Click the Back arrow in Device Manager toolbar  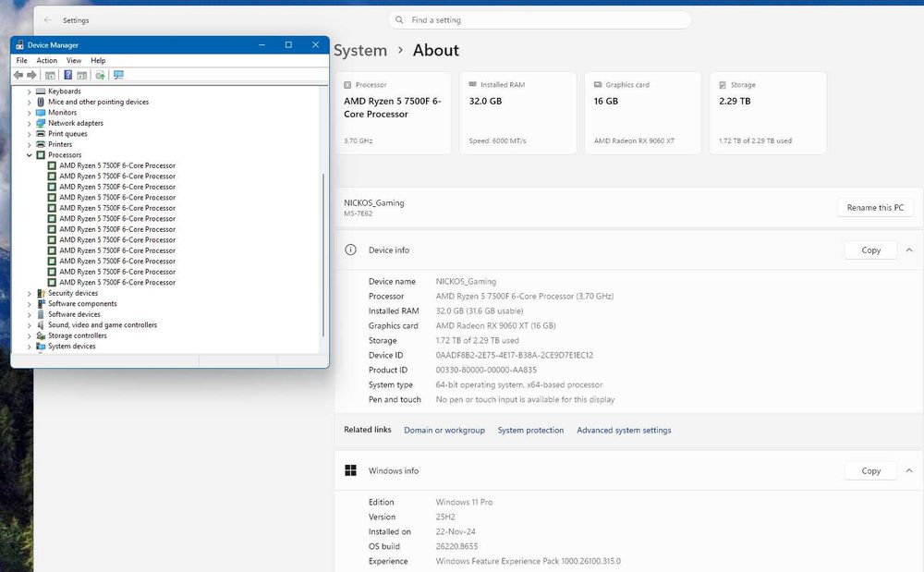click(x=18, y=75)
